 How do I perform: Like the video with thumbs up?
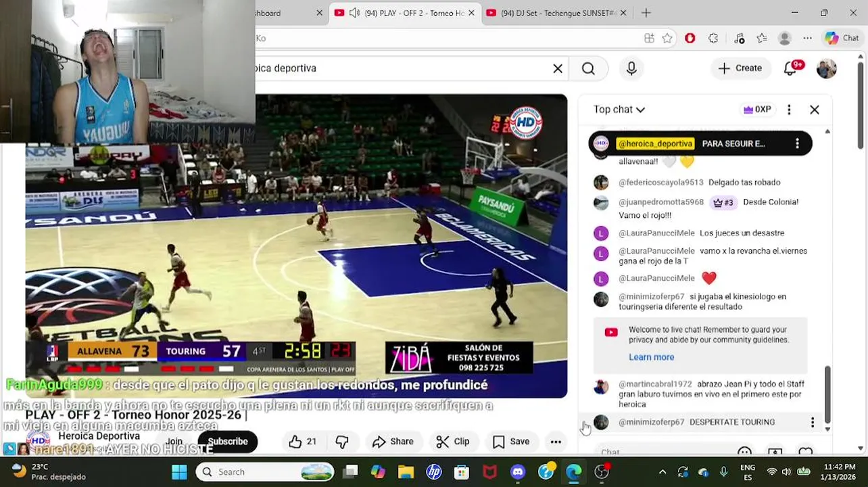click(302, 442)
